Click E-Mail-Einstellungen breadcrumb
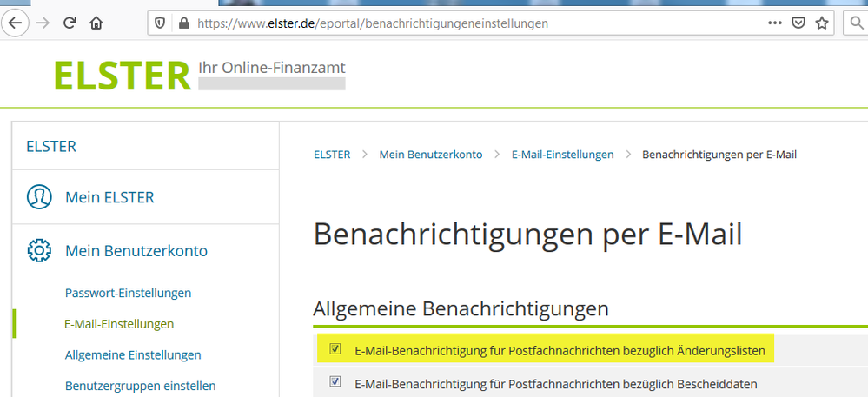This screenshot has height=397, width=868. pyautogui.click(x=562, y=155)
